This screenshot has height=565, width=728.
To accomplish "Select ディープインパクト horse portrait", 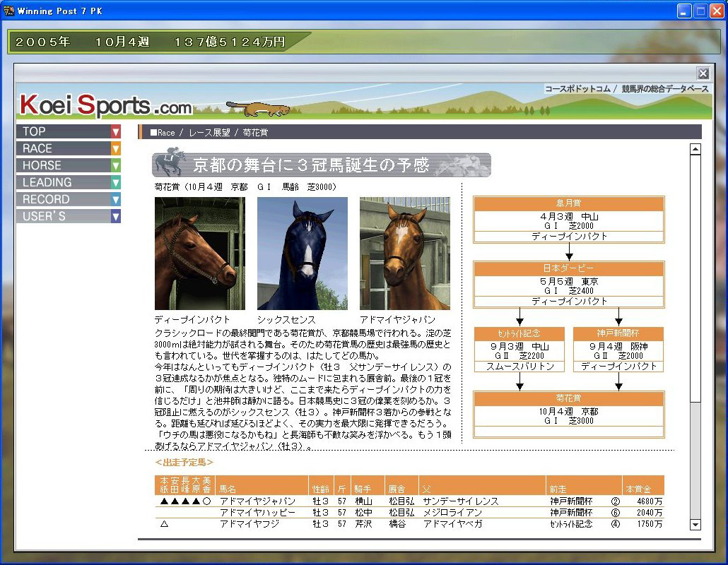I will 199,254.
